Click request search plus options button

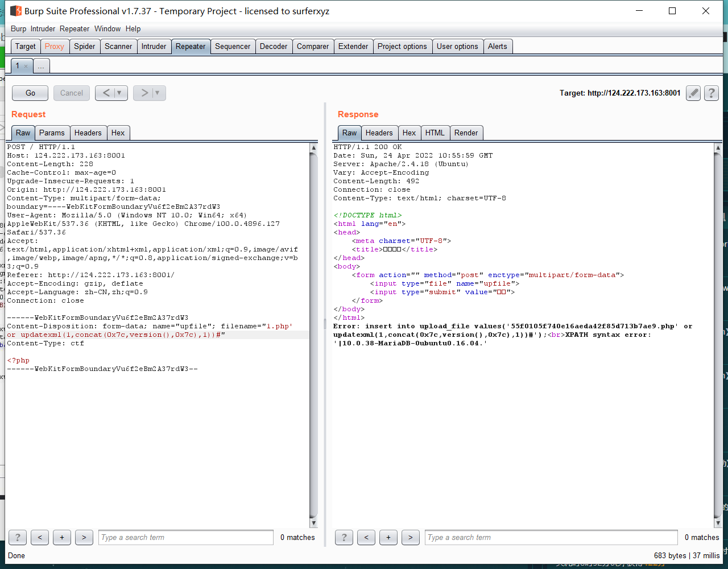click(x=62, y=537)
